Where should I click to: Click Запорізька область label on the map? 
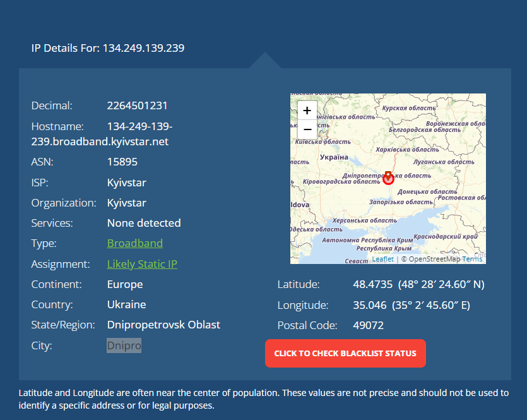pyautogui.click(x=401, y=202)
